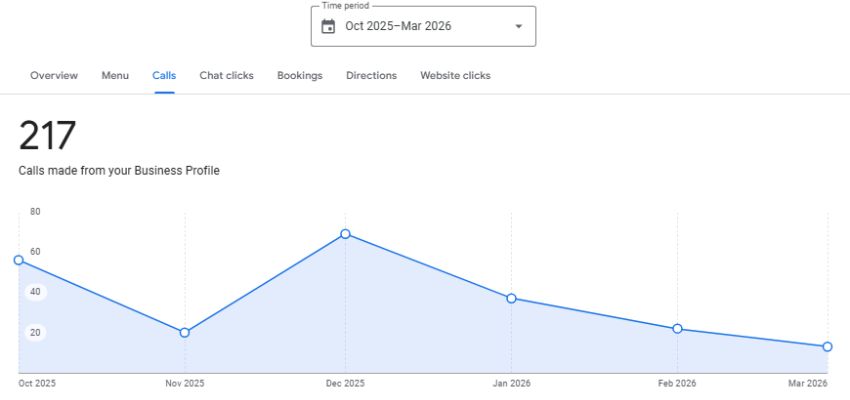Switch to the Bookings tab
Image resolution: width=850 pixels, height=400 pixels.
click(x=300, y=75)
